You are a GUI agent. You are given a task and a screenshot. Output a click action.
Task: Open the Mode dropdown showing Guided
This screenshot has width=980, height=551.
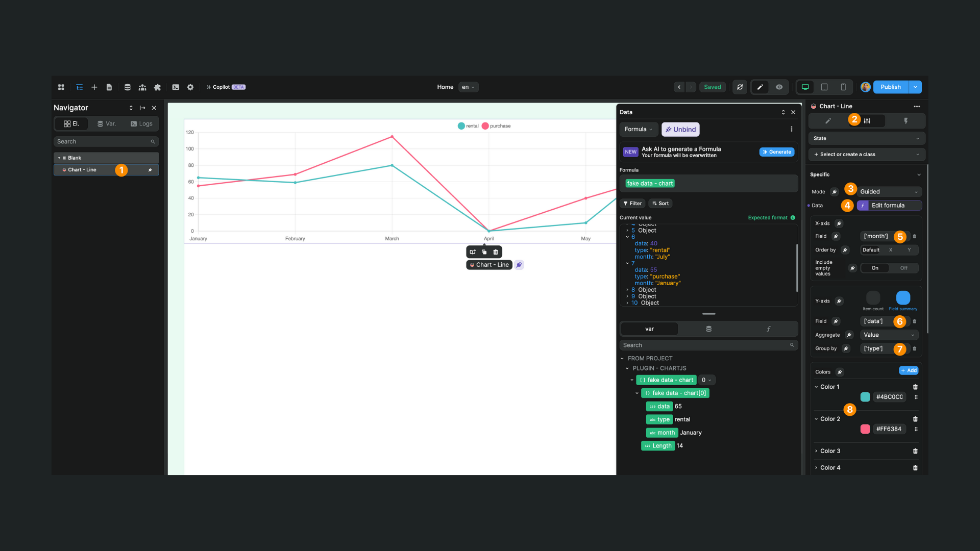tap(888, 191)
